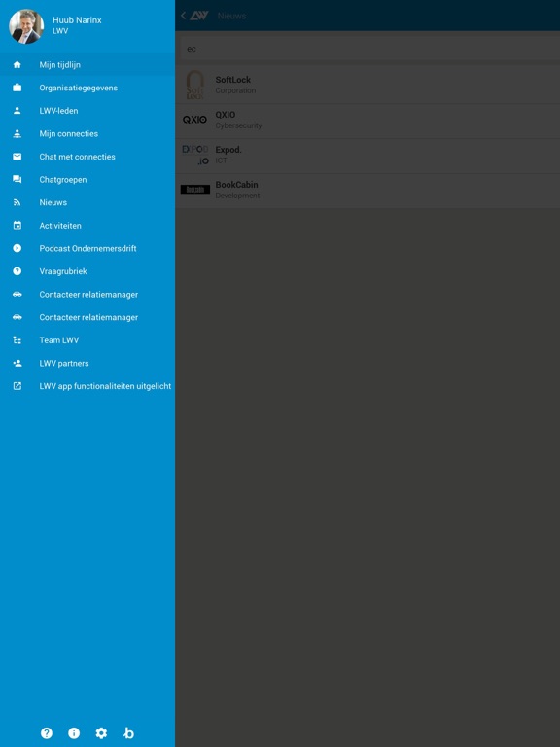The image size is (560, 747).
Task: Open Activiteiten menu item
Action: 87,226
